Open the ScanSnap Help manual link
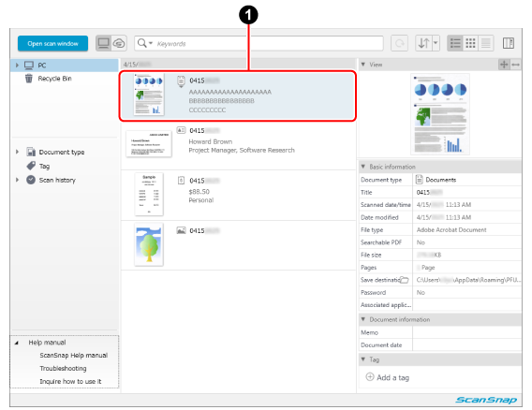Screen dimensions: 532x410 [74, 355]
